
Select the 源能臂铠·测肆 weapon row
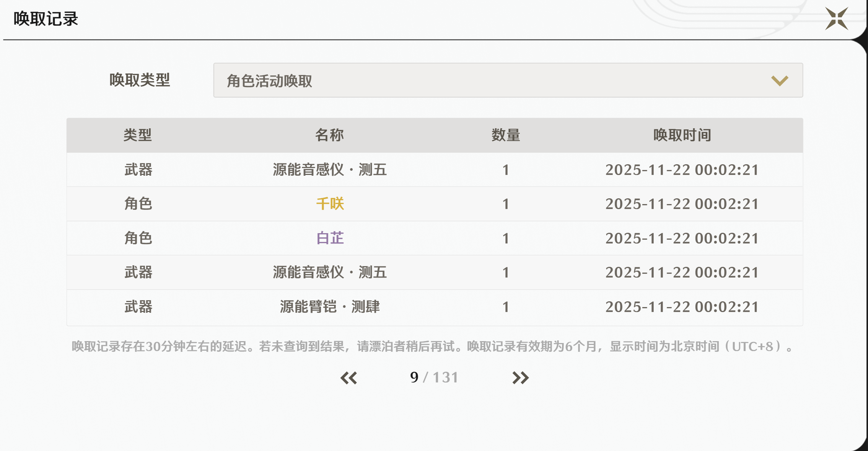(x=330, y=307)
